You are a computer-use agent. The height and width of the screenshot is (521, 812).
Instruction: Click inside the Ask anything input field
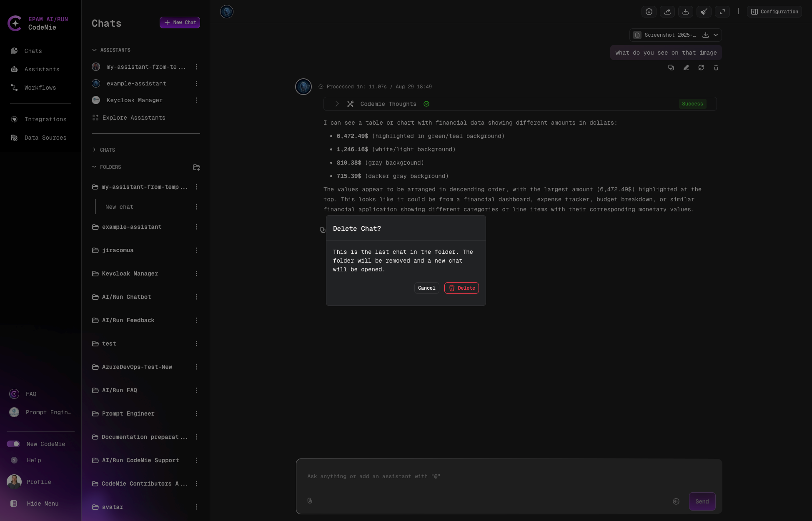tap(459, 476)
